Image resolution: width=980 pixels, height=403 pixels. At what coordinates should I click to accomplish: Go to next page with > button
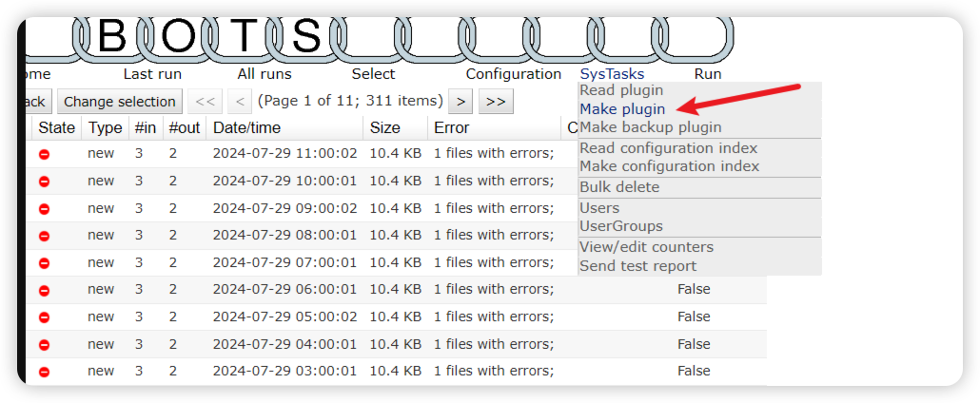click(x=461, y=102)
